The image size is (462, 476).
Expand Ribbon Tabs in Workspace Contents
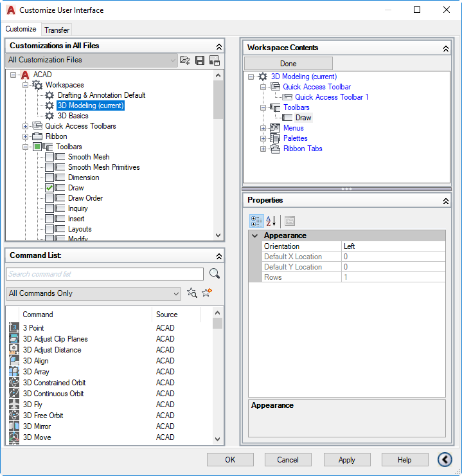click(263, 149)
